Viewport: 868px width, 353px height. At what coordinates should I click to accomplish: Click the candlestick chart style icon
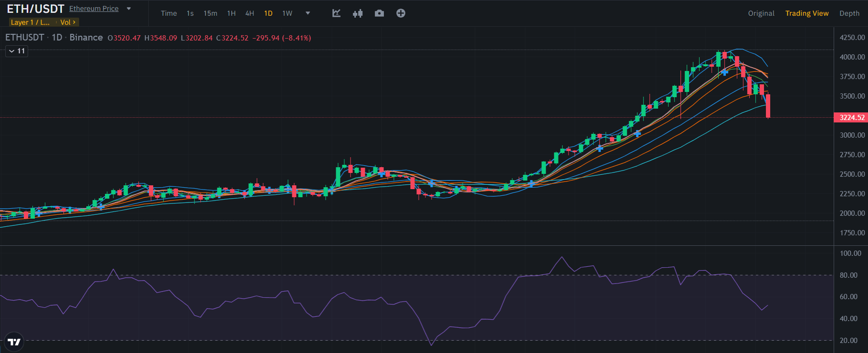tap(358, 13)
